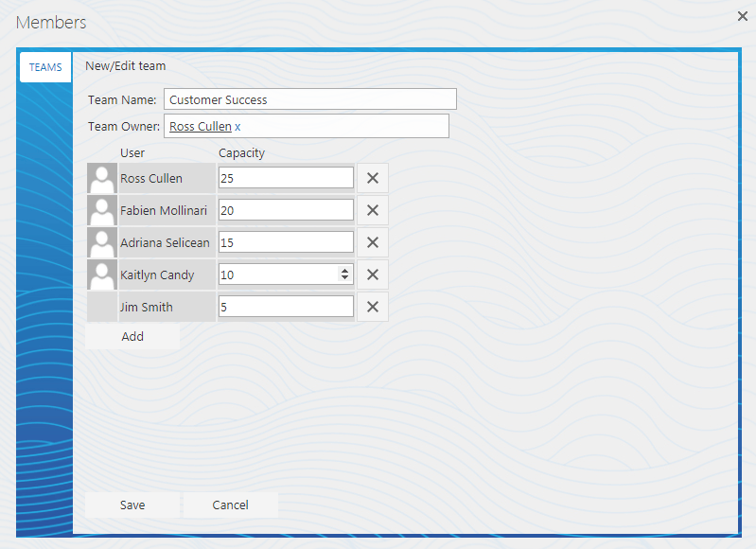This screenshot has width=756, height=549.
Task: Edit Ross Cullen's capacity field
Action: click(286, 178)
